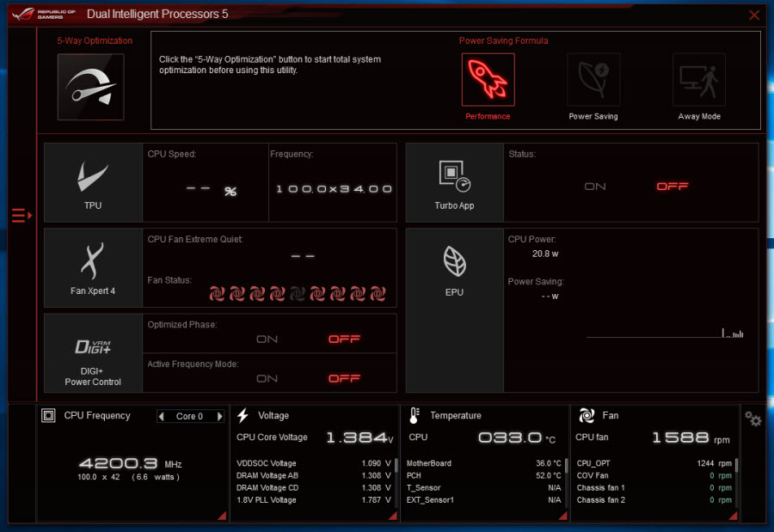The width and height of the screenshot is (774, 532).
Task: Click the EPU power history graph
Action: point(665,333)
